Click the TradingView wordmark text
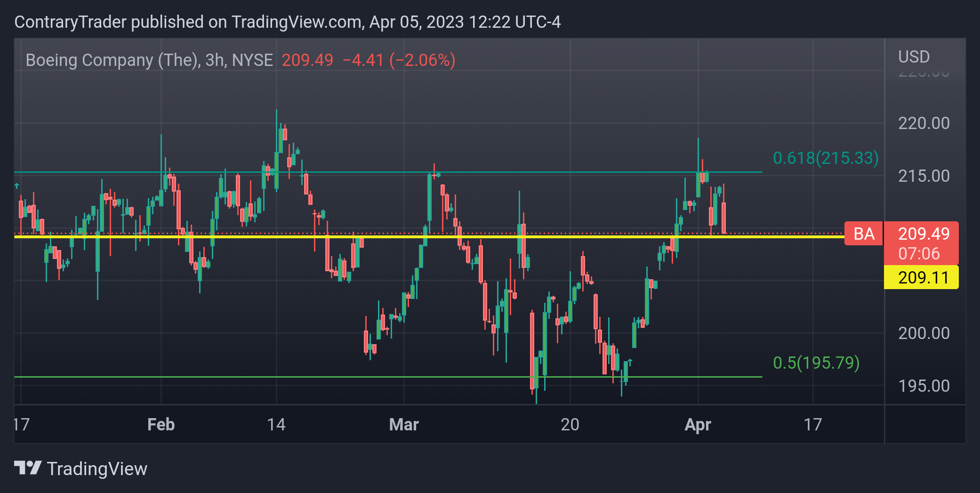Image resolution: width=980 pixels, height=493 pixels. point(97,469)
